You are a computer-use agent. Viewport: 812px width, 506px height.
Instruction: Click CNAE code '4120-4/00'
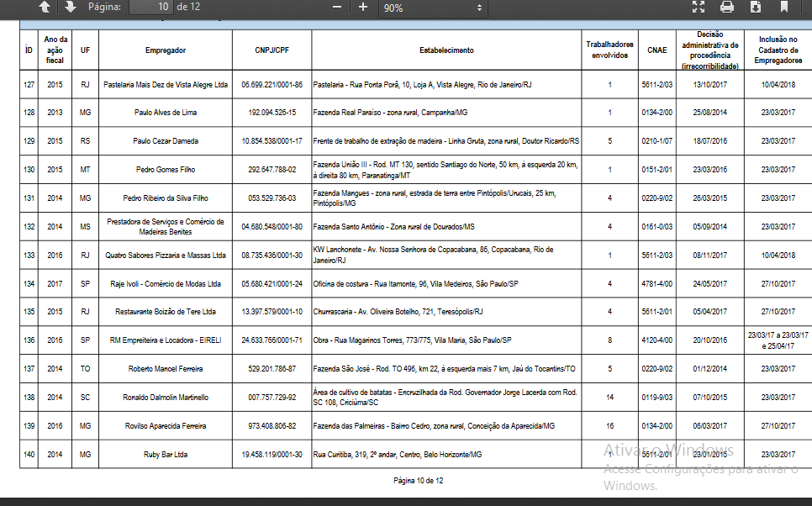click(657, 340)
